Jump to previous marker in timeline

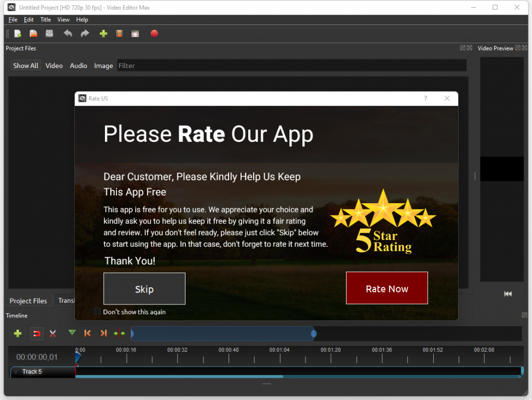pyautogui.click(x=87, y=334)
